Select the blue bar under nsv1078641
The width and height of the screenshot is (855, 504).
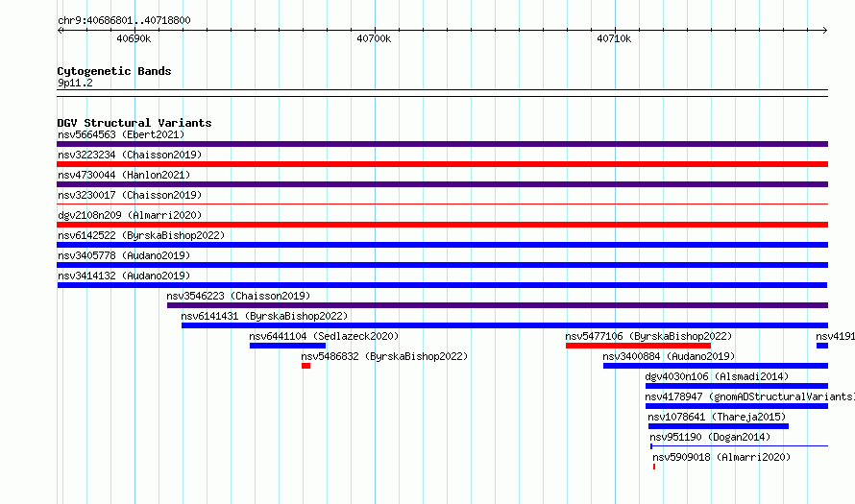click(x=719, y=426)
